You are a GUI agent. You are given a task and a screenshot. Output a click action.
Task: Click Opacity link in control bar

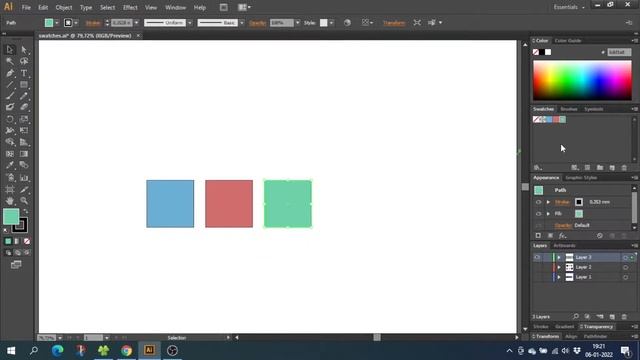(258, 23)
